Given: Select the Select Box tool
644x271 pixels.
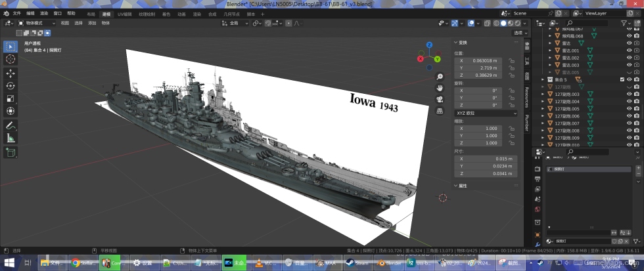Looking at the screenshot, I should tap(11, 47).
